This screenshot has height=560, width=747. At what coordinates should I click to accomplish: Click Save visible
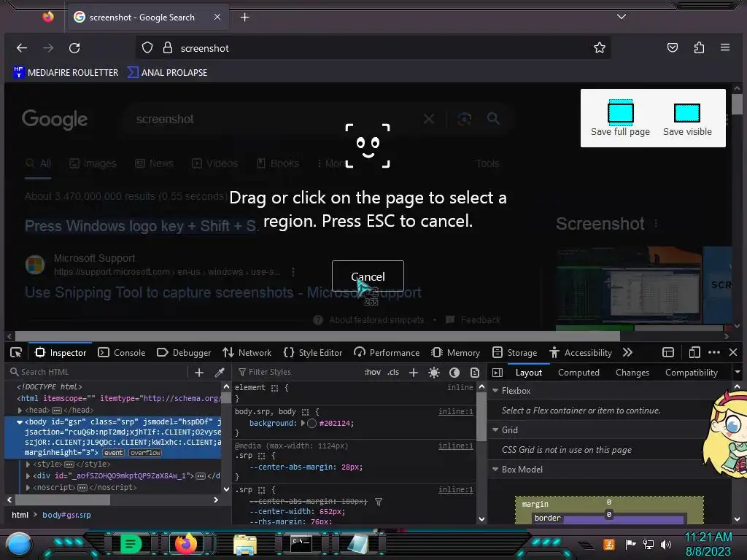coord(687,119)
